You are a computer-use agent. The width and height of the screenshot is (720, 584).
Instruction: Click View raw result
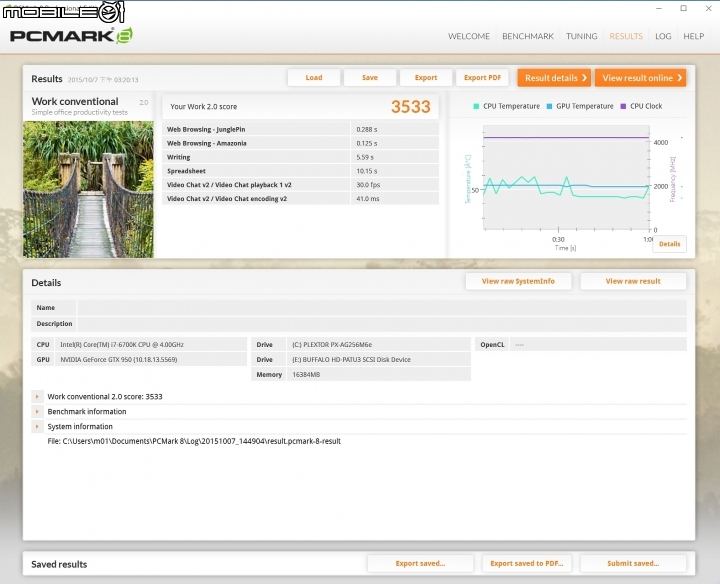point(633,281)
